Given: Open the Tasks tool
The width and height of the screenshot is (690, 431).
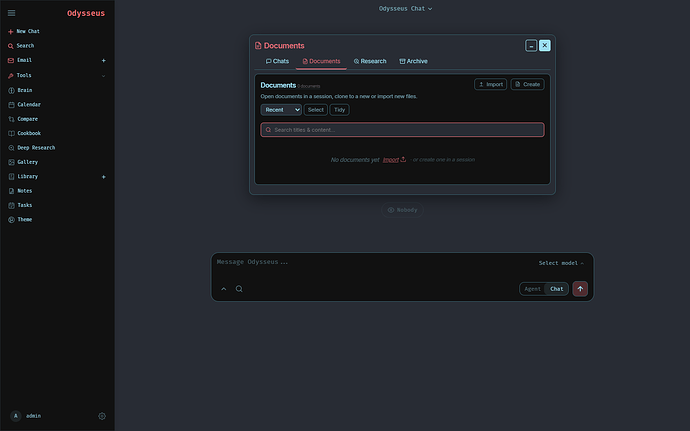Looking at the screenshot, I should point(20,205).
